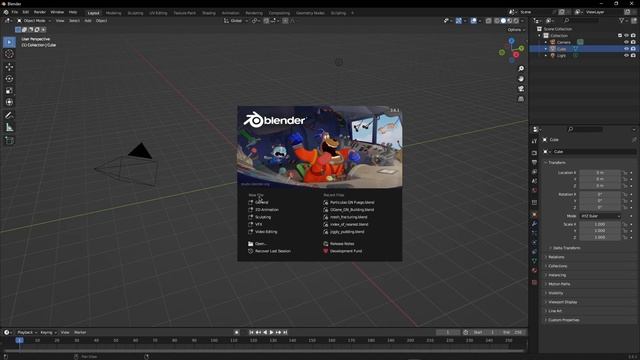The image size is (640, 360).
Task: Select the Transform tool
Action: [x=9, y=102]
